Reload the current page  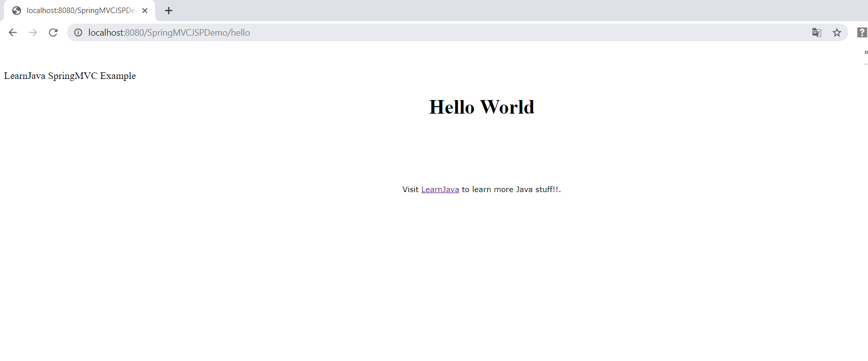(x=53, y=33)
